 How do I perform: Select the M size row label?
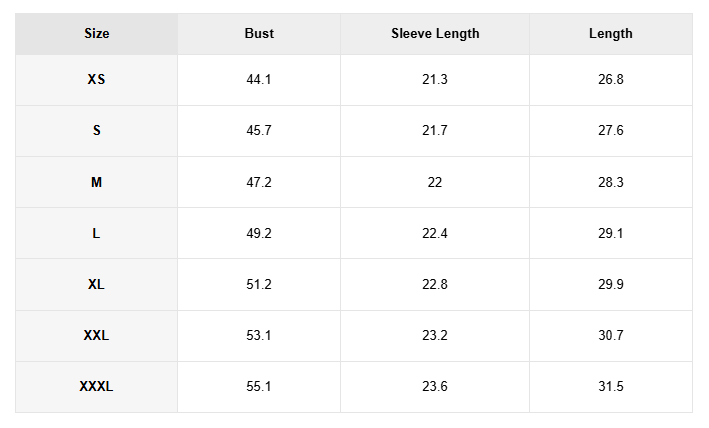click(x=97, y=183)
